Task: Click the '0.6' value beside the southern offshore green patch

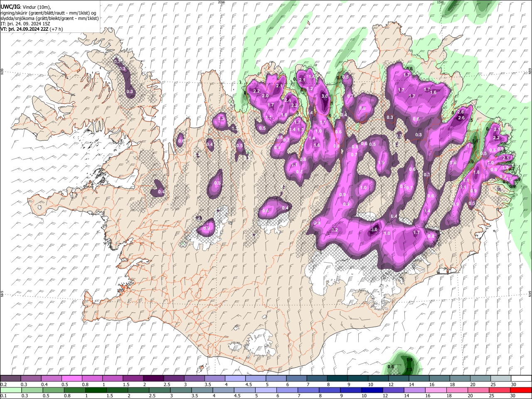Action: [391, 367]
